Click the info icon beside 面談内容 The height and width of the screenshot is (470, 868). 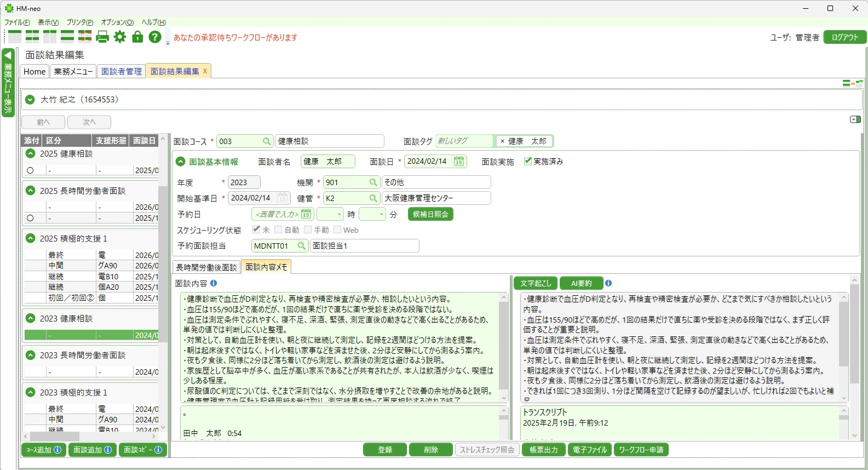pyautogui.click(x=214, y=283)
